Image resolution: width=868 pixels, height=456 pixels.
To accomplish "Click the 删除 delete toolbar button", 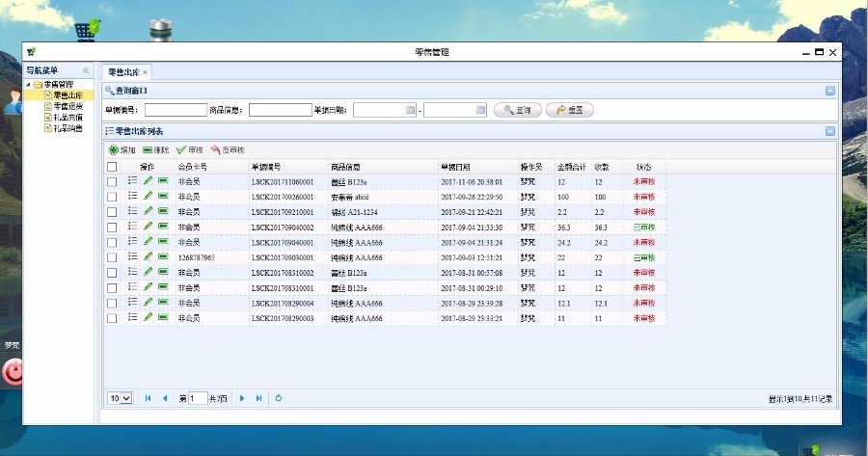I will point(155,150).
